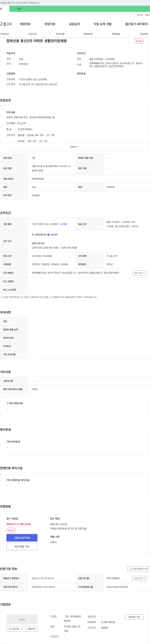Jump to the 모집요강 section tab
This screenshot has height=644, width=150.
(5, 34)
